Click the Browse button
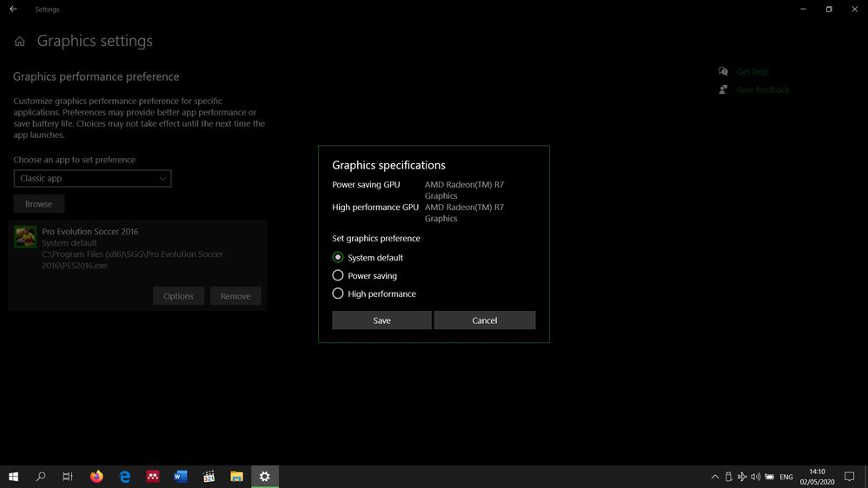Viewport: 868px width, 488px height. [x=39, y=203]
